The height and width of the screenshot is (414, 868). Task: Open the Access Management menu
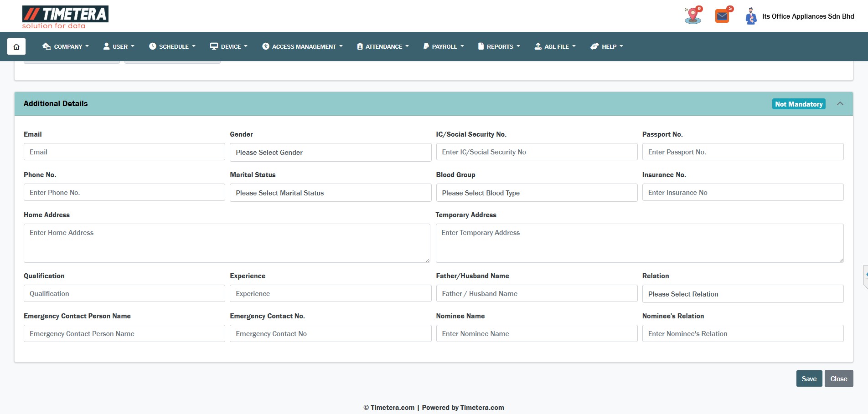point(303,46)
